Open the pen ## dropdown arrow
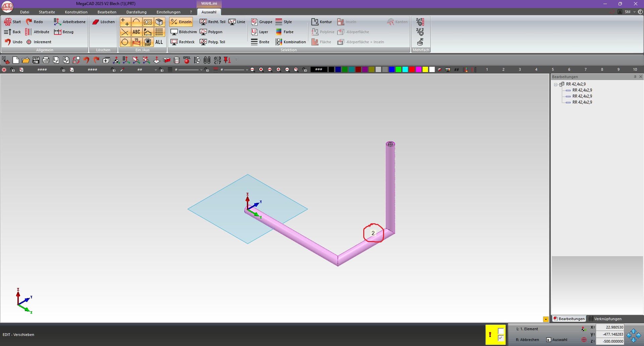 click(156, 70)
